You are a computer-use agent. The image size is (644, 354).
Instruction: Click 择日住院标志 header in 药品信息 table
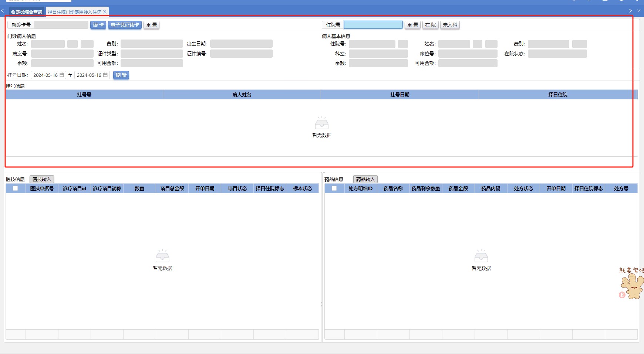pyautogui.click(x=589, y=188)
